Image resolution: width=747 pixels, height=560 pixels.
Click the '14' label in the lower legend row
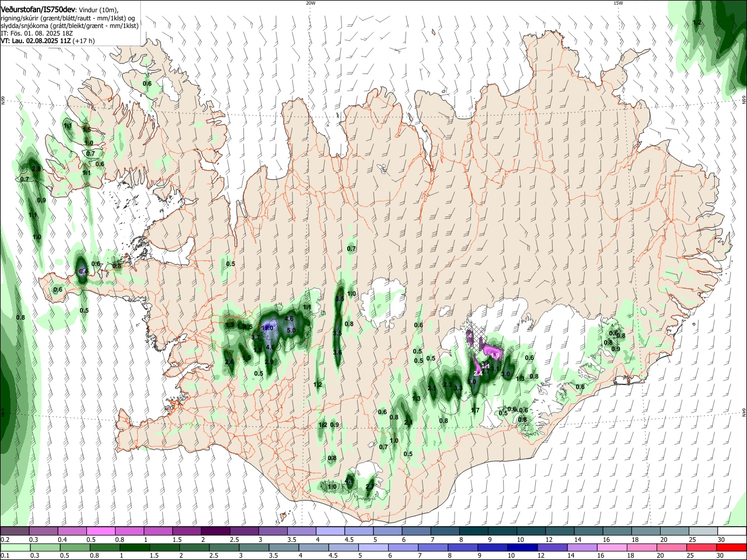tap(571, 555)
